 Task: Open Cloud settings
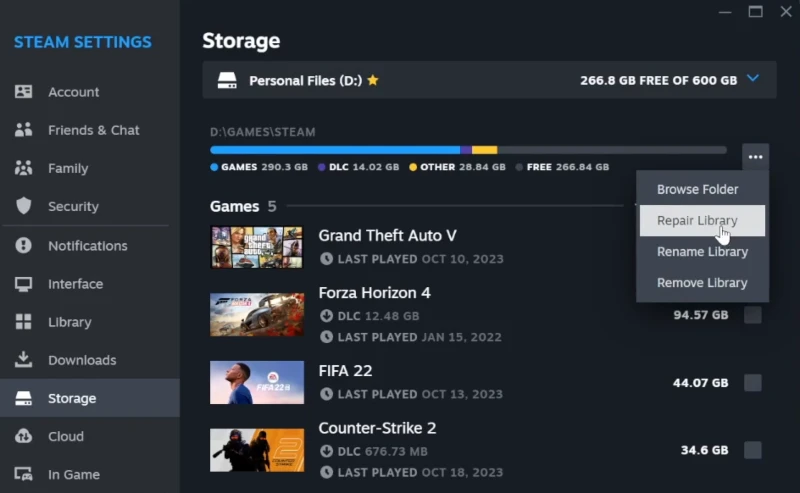tap(90, 436)
